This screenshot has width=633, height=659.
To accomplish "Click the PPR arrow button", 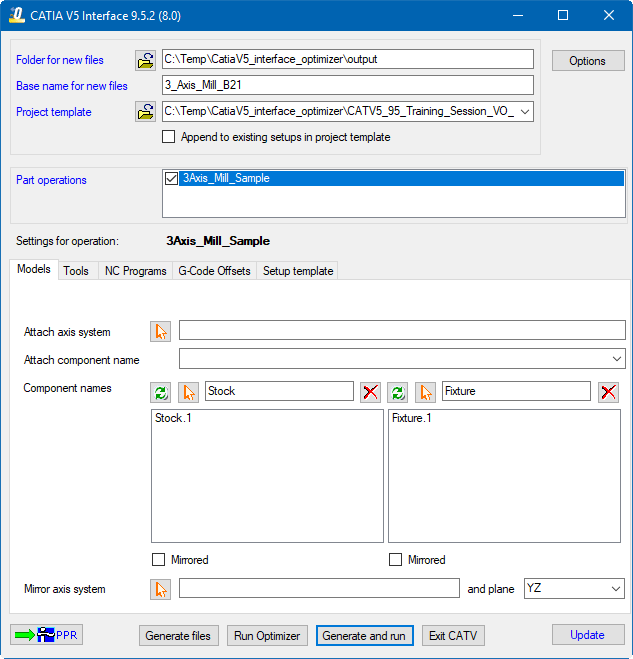I will coord(47,635).
